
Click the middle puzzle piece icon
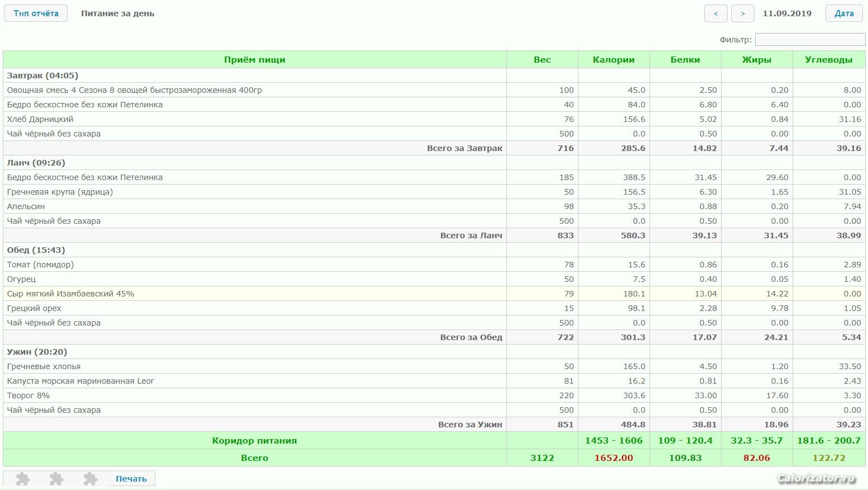pos(56,479)
